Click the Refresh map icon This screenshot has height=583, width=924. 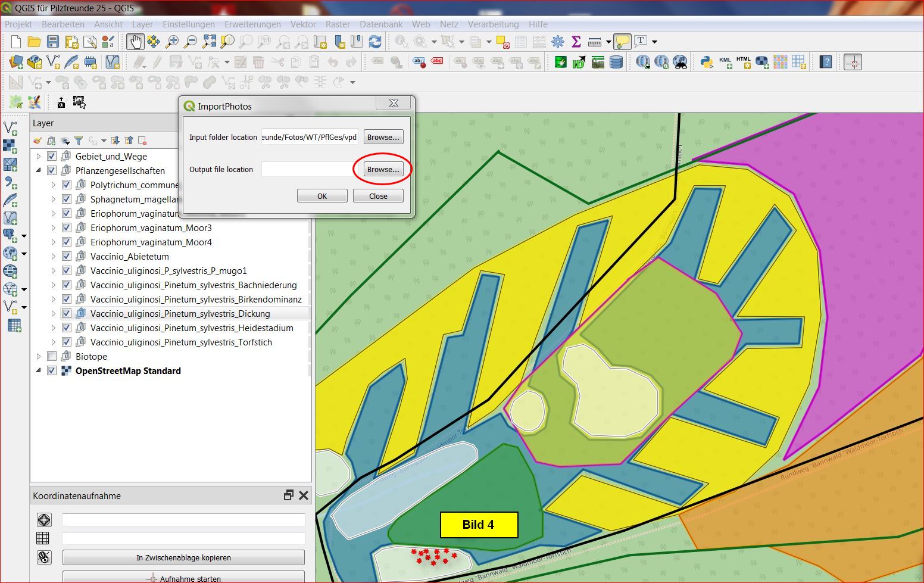(x=375, y=42)
